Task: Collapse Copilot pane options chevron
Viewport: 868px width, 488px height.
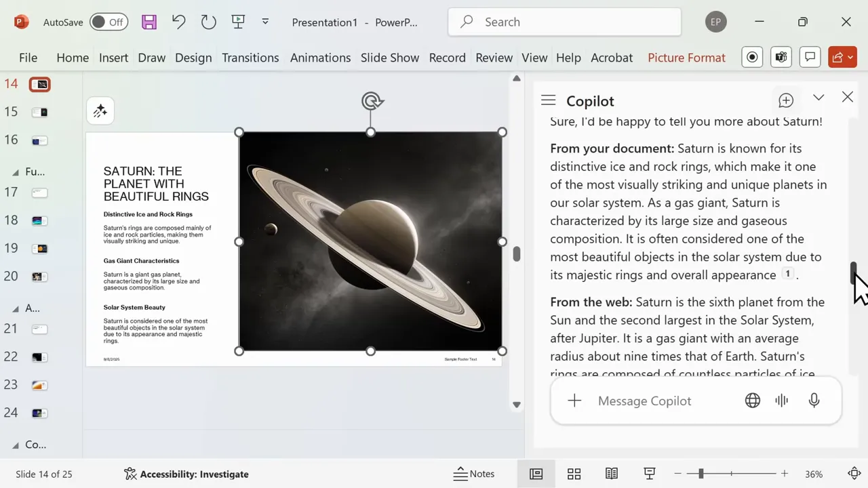Action: [818, 98]
